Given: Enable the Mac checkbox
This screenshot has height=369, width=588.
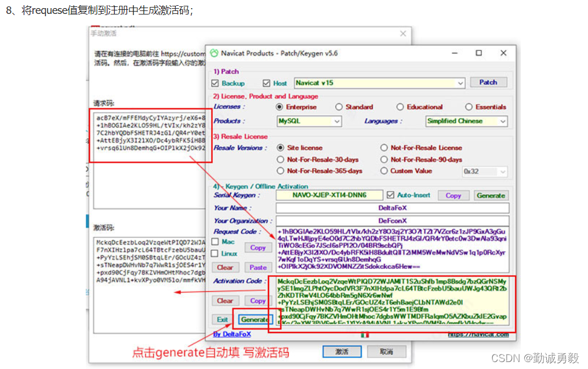Looking at the screenshot, I should point(215,242).
